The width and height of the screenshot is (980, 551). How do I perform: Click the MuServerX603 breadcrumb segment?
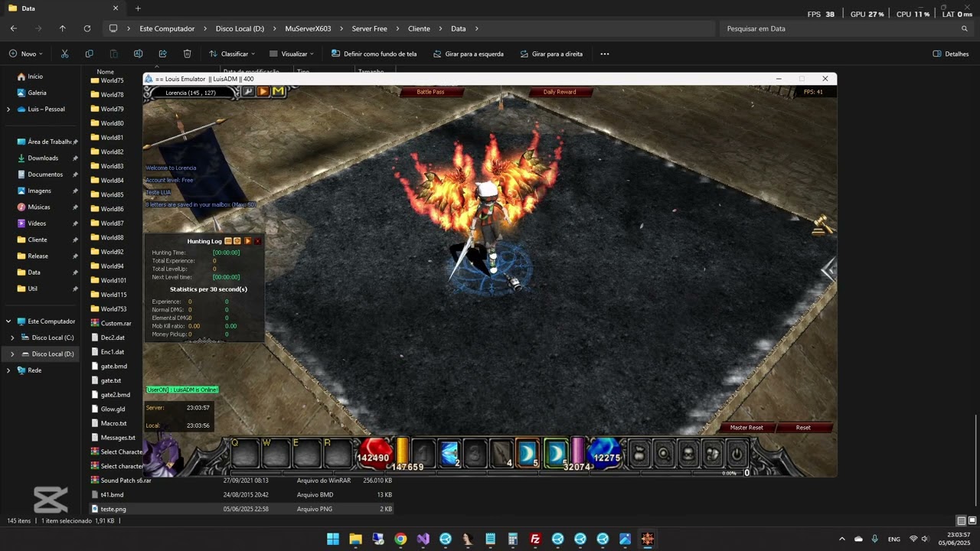(309, 29)
